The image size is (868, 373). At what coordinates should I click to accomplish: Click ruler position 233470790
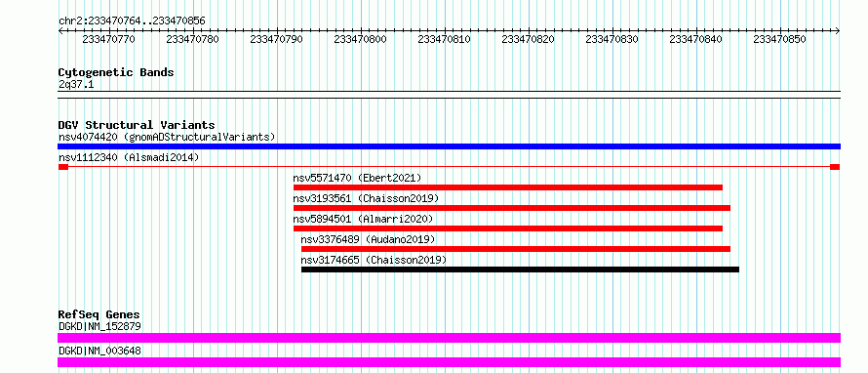276,39
